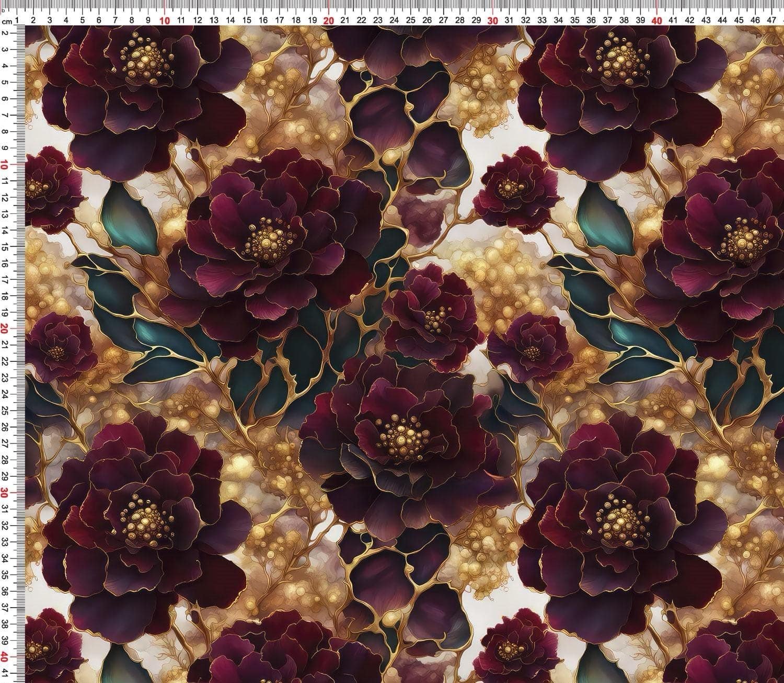Click the red 20 on the top ruler
This screenshot has width=784, height=683.
click(329, 20)
